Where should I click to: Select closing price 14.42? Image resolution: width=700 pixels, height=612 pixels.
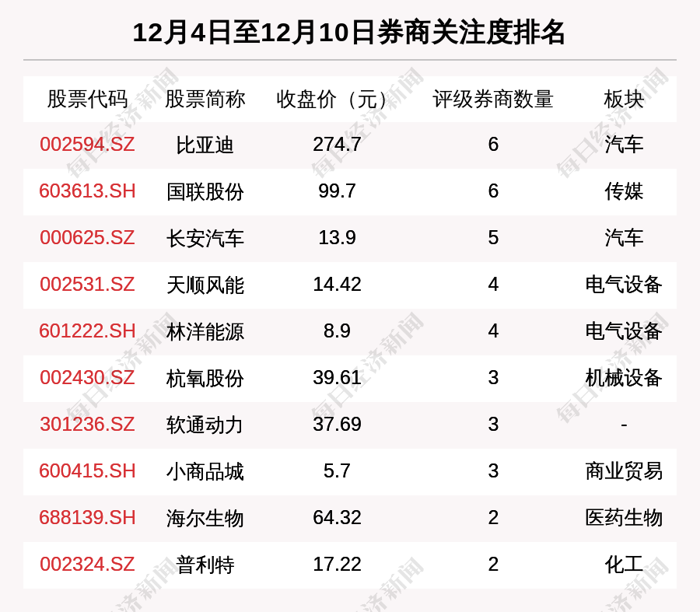337,285
